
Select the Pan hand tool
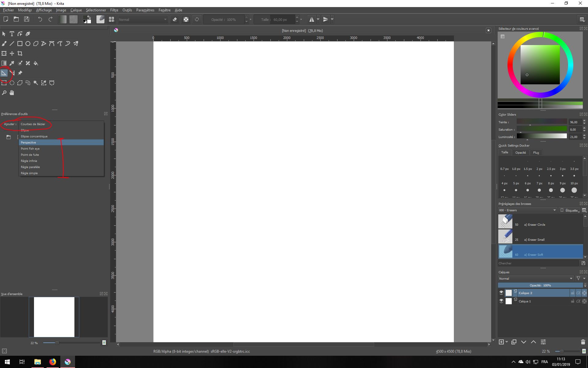pos(12,93)
